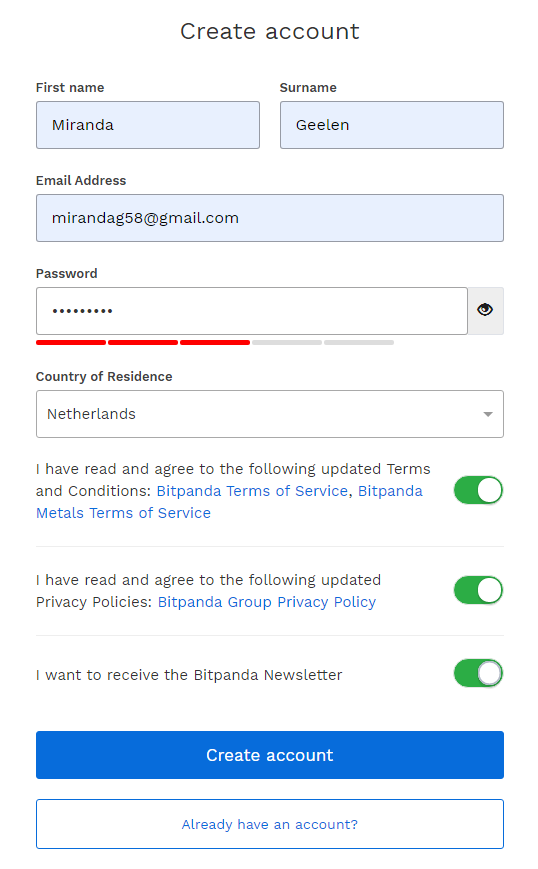This screenshot has height=869, width=538.
Task: Click the blue Create account button
Action: [x=270, y=755]
